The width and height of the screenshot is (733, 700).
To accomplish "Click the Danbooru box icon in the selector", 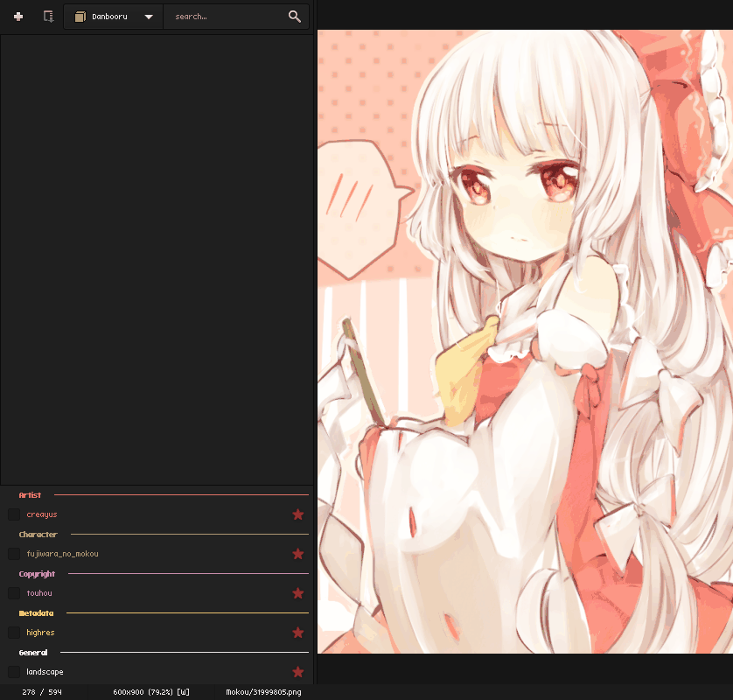I will [81, 16].
